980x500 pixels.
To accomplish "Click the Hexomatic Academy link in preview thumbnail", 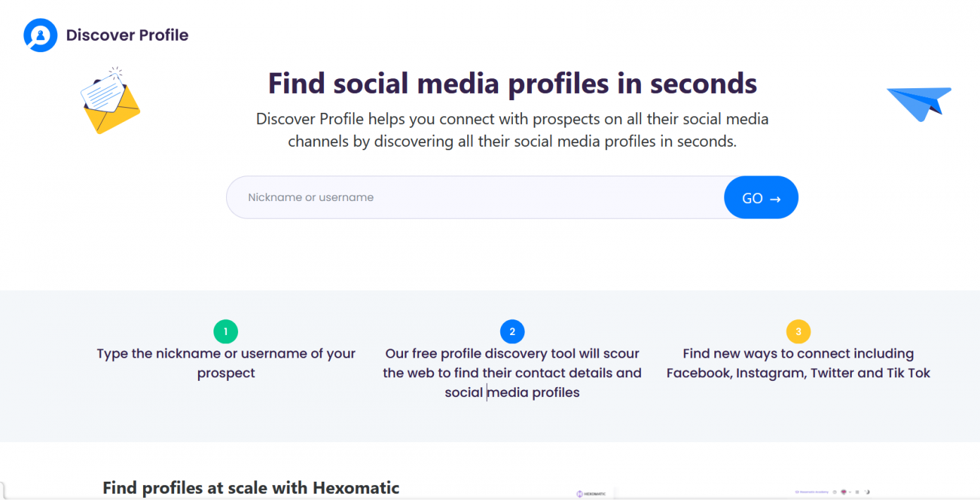I will 810,492.
